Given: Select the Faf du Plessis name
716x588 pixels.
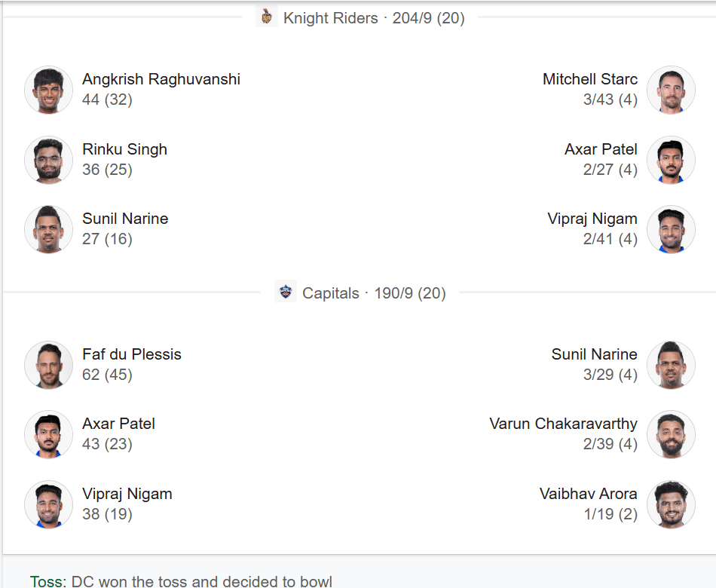Looking at the screenshot, I should 132,354.
